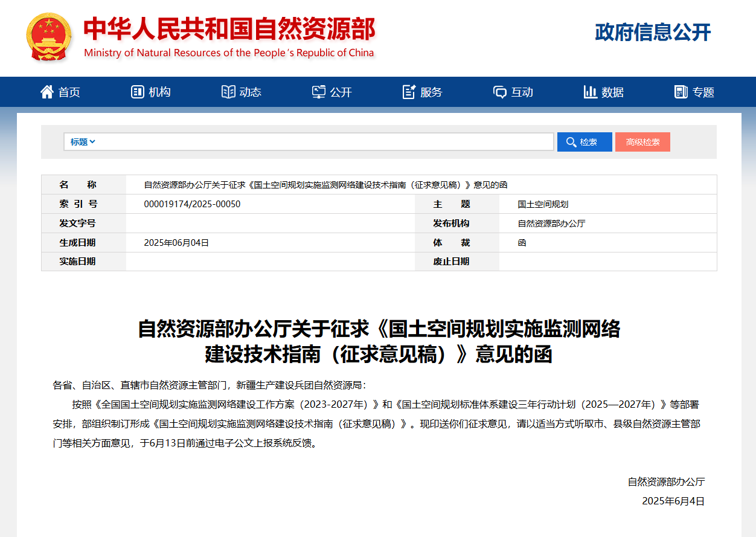Click the blue 检索 button

click(585, 142)
